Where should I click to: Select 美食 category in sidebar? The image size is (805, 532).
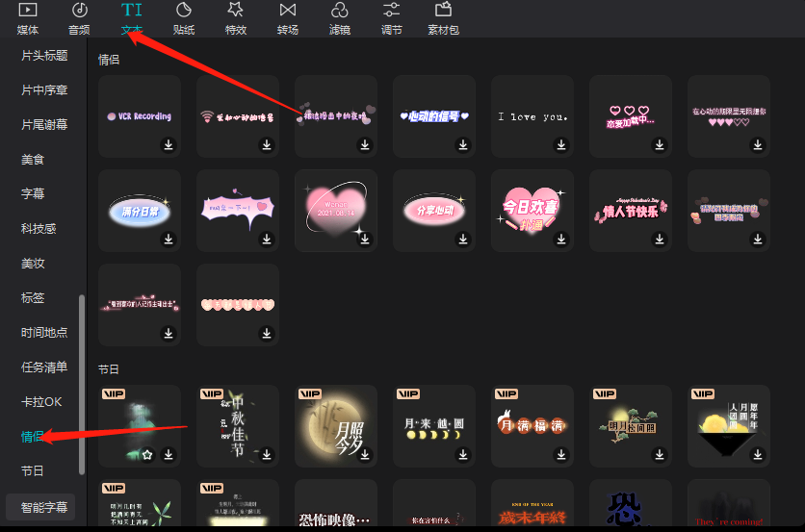click(x=33, y=160)
